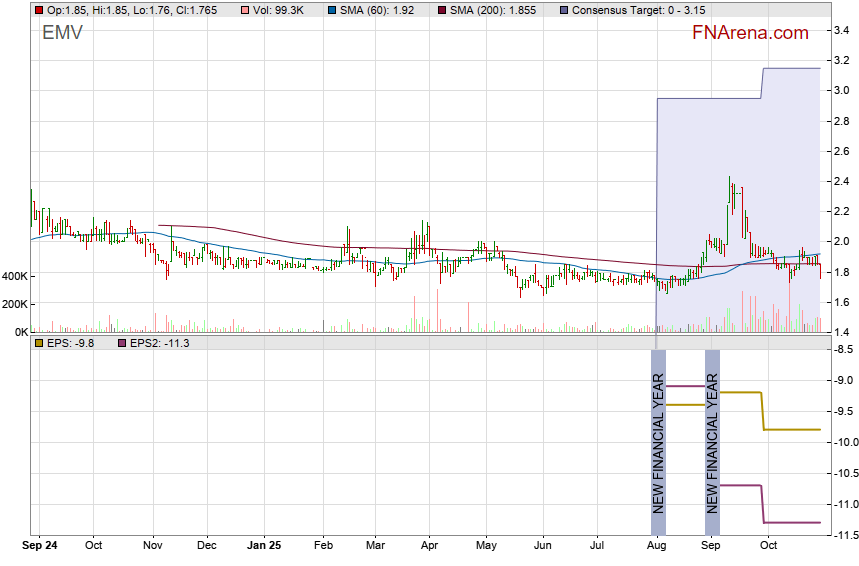The height and width of the screenshot is (566, 859).
Task: Click the Jan 25 date axis label
Action: (265, 546)
